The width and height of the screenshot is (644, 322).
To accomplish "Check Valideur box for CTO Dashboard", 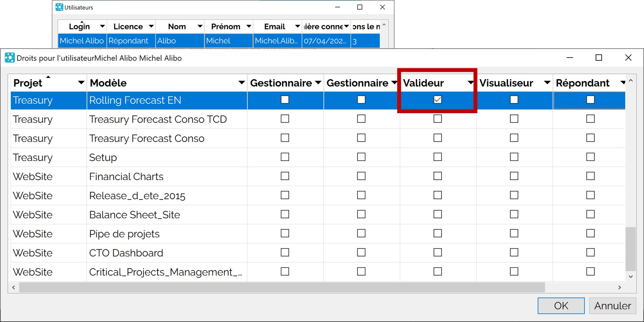I will coord(438,252).
